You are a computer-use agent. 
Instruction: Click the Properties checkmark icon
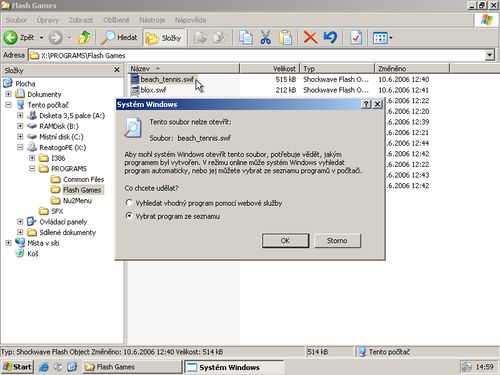(x=356, y=38)
